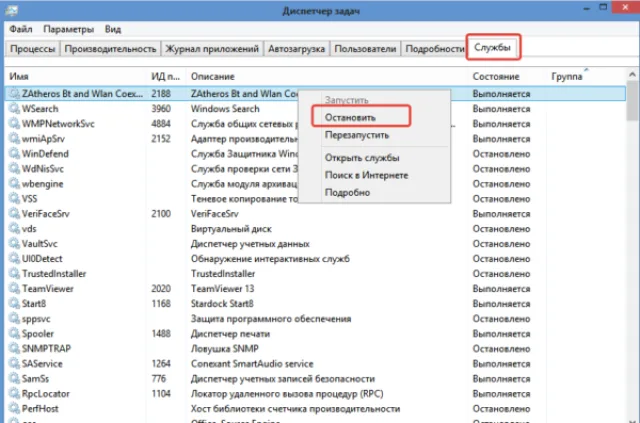Click PID 3960 in WSearch row

coord(161,109)
